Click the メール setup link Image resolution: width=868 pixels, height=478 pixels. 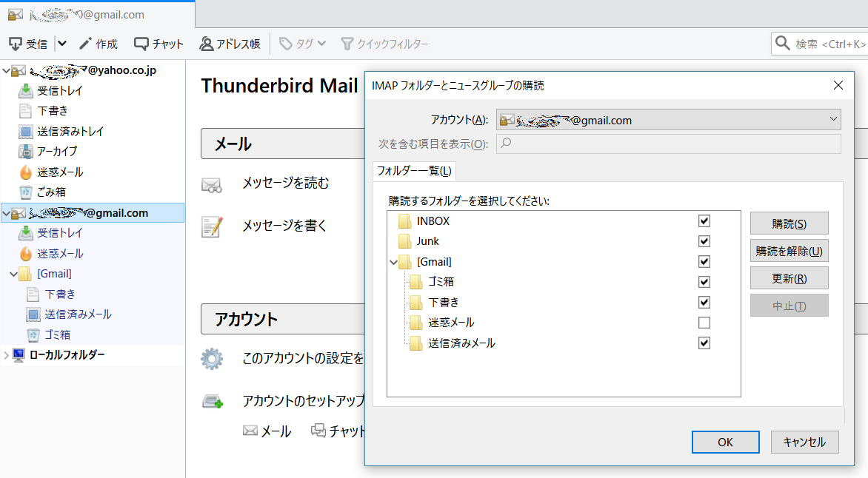pyautogui.click(x=267, y=431)
